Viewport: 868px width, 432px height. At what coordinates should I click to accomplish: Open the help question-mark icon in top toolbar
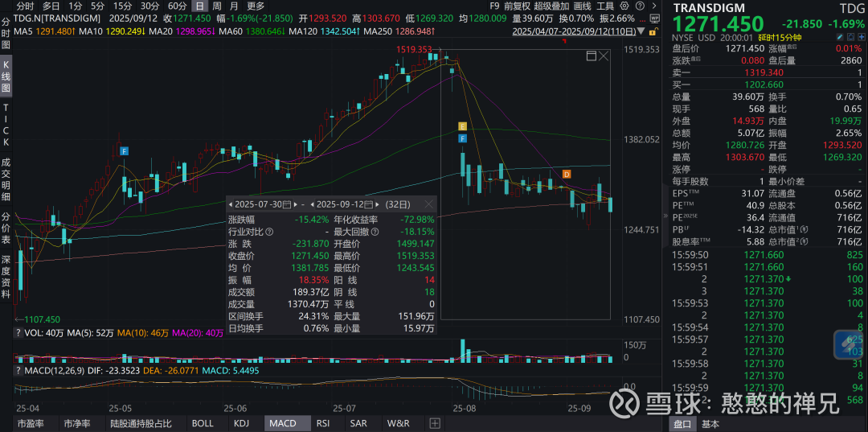click(x=640, y=6)
